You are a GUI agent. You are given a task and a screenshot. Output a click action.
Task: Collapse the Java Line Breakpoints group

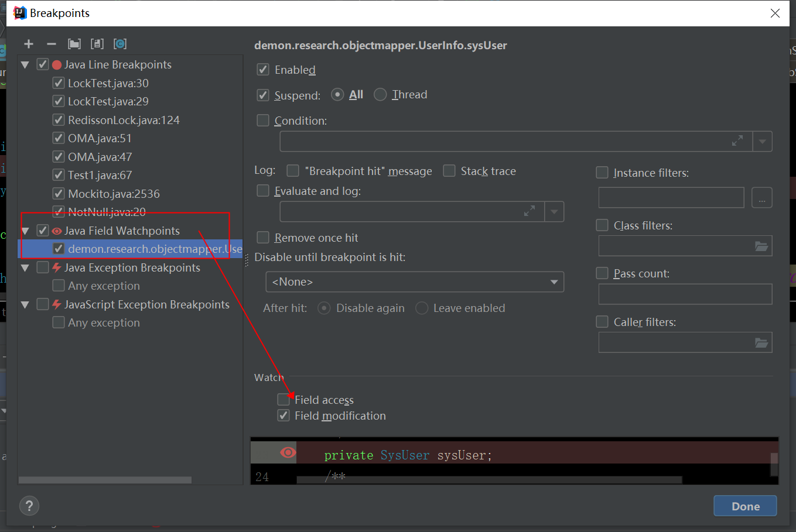(25, 65)
